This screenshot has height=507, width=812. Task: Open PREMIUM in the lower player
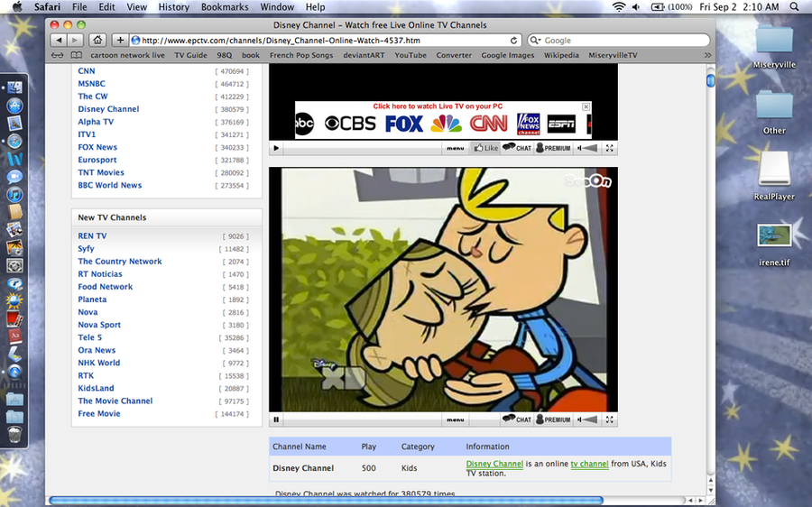point(553,419)
